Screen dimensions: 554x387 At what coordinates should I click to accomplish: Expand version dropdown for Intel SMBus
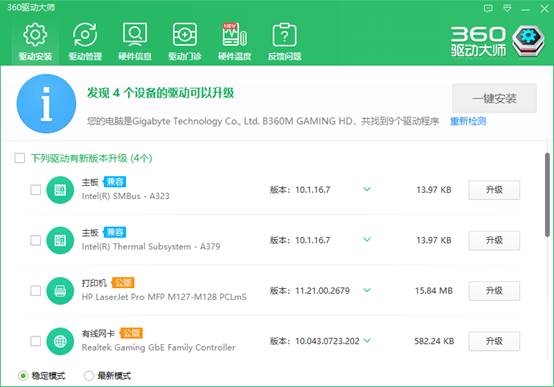click(367, 189)
